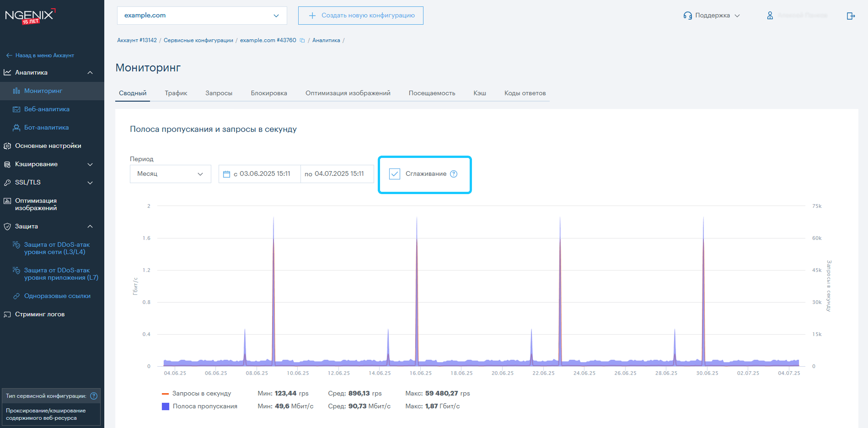This screenshot has height=428, width=868.
Task: Open breadcrumb link example.com #43760
Action: (x=268, y=40)
